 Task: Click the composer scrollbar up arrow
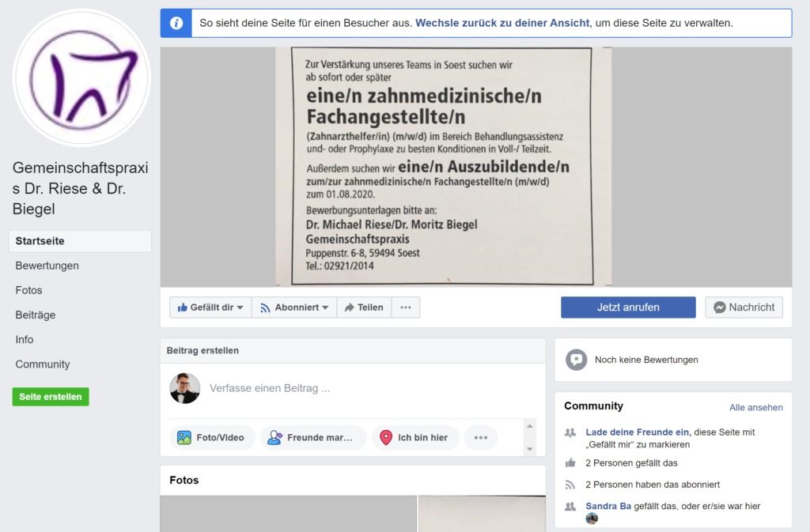pos(529,426)
